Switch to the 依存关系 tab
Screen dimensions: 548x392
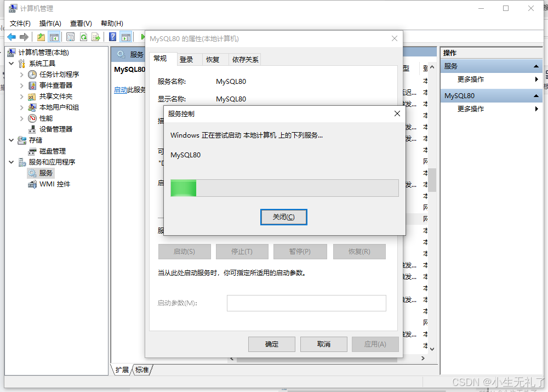pos(246,60)
